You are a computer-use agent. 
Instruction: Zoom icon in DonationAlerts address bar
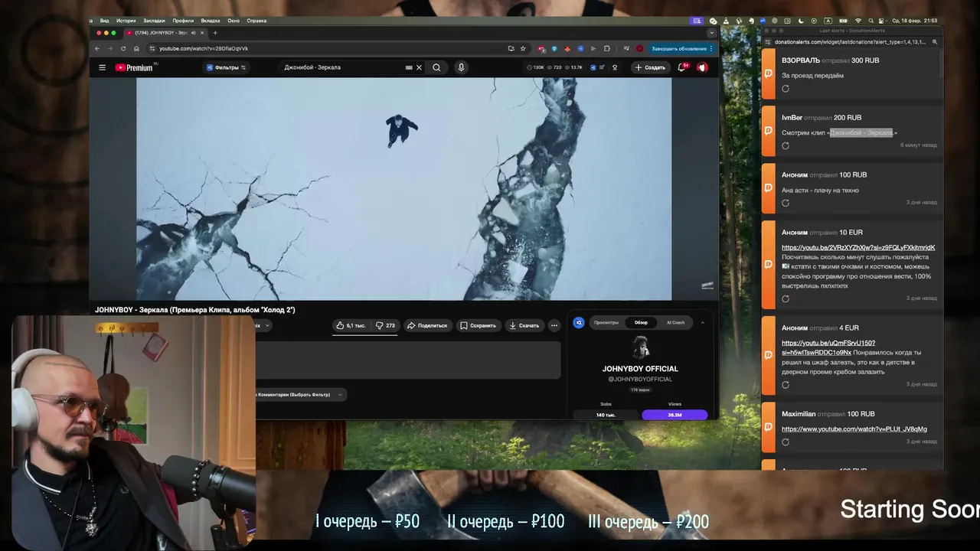[935, 42]
